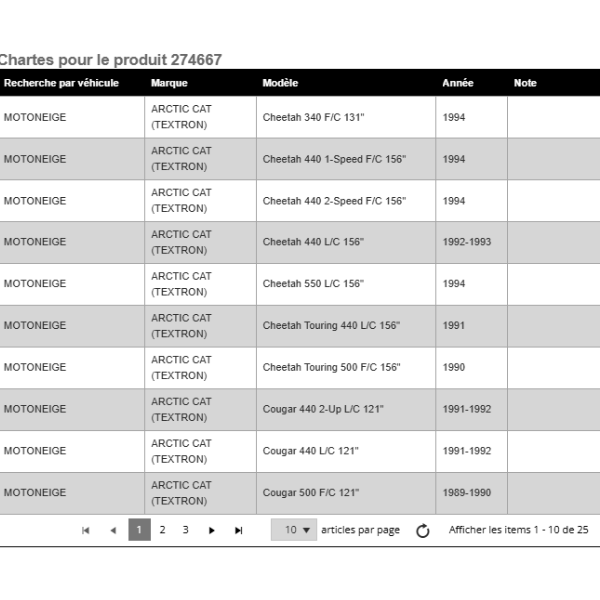
Task: Go to previous page arrow icon
Action: point(113,530)
